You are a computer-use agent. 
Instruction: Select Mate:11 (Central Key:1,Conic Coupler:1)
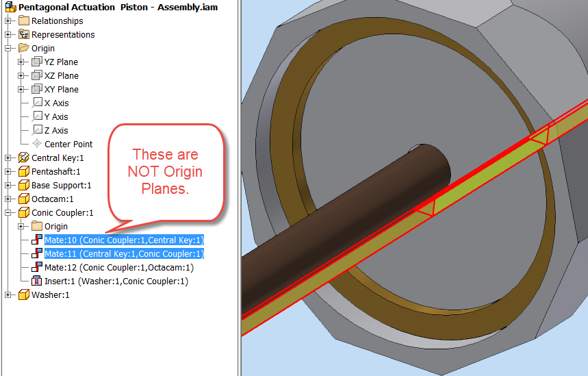point(124,253)
